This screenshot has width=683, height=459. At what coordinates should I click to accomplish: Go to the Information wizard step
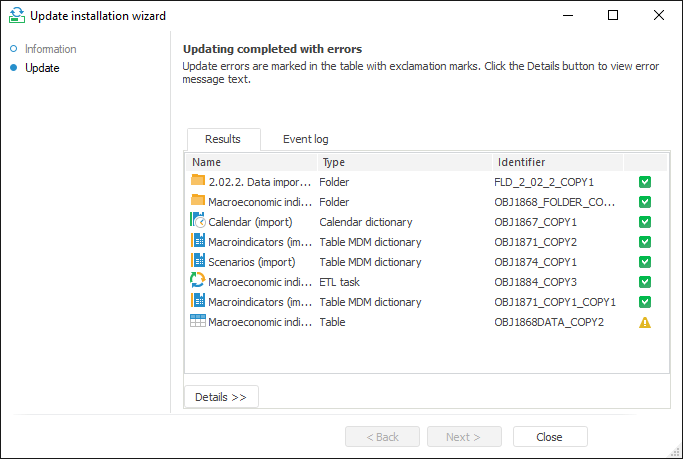point(50,49)
